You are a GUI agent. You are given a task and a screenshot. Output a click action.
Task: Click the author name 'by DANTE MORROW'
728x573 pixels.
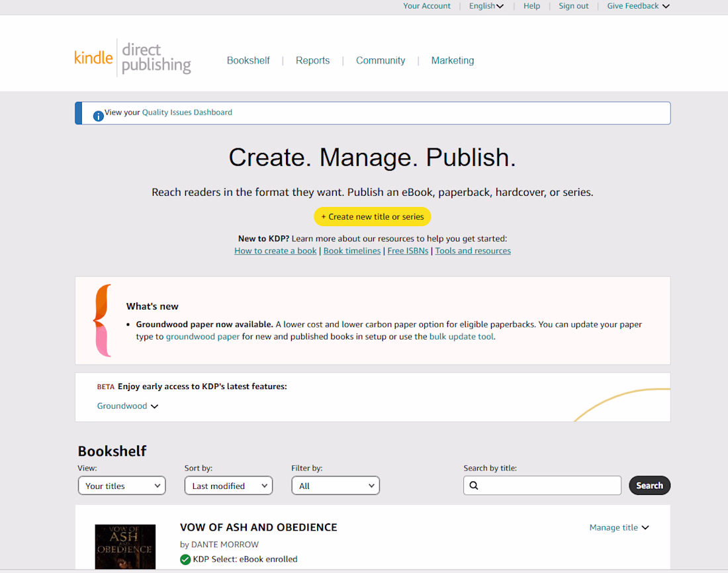219,544
